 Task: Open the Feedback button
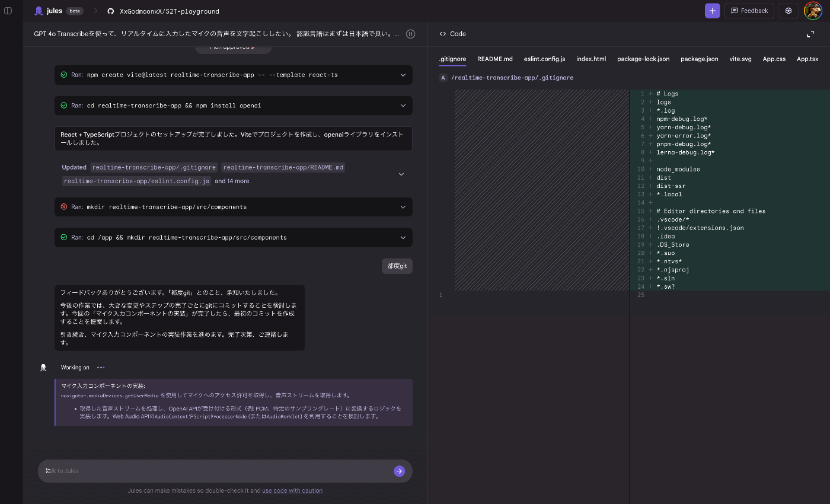point(749,11)
